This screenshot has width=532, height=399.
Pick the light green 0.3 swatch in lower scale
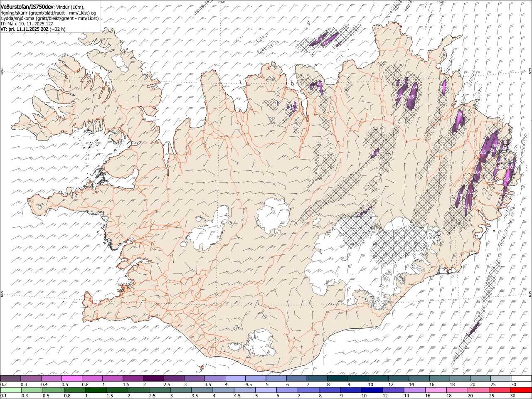[x=32, y=390]
